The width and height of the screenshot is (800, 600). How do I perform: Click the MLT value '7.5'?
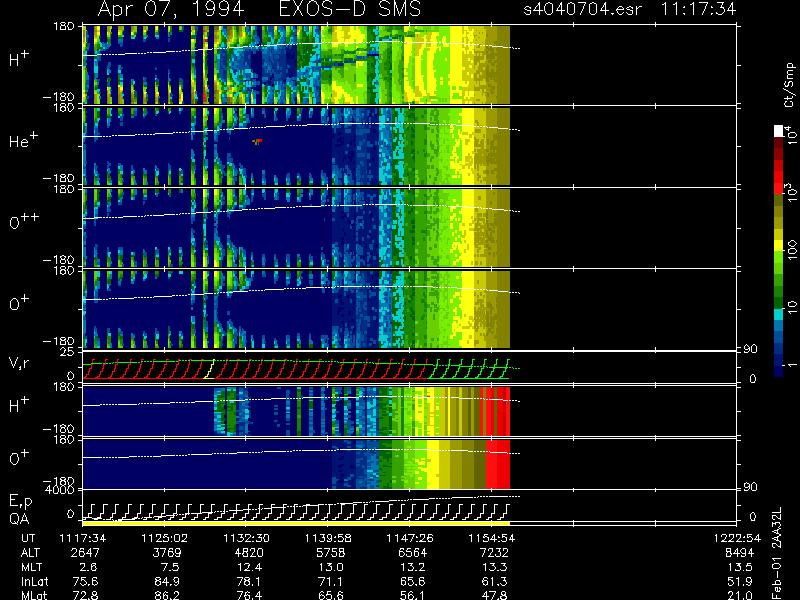[171, 567]
